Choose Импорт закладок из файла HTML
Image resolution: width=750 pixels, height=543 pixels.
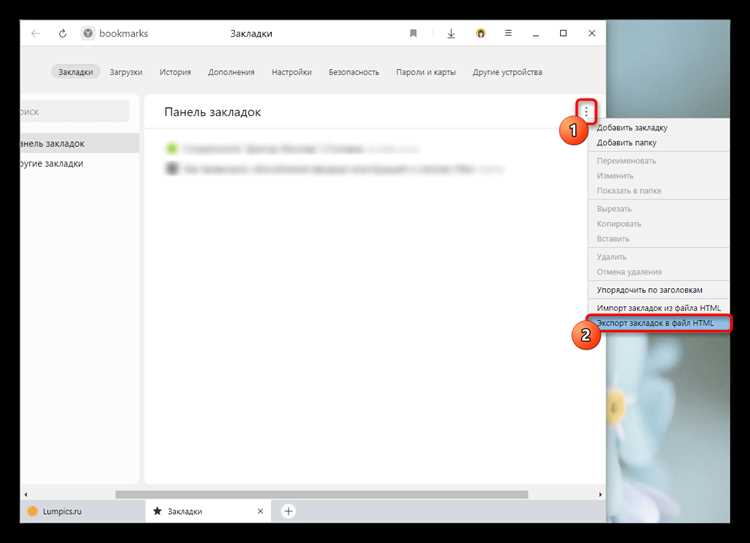pyautogui.click(x=659, y=308)
